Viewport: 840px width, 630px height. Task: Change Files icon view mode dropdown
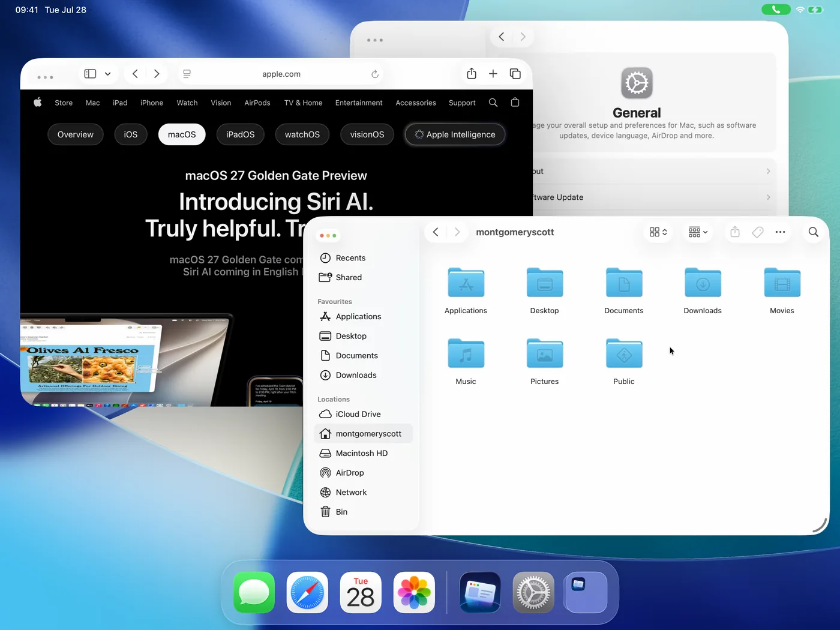pos(658,232)
